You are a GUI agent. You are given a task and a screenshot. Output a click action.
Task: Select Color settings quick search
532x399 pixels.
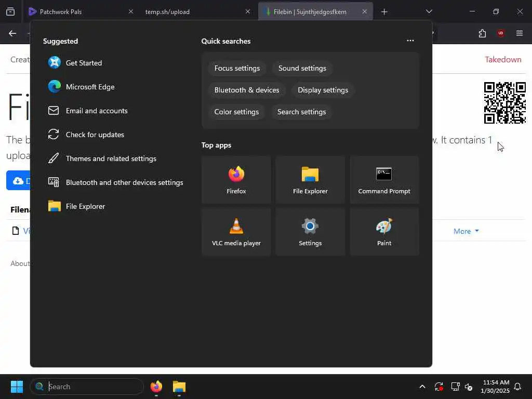236,112
